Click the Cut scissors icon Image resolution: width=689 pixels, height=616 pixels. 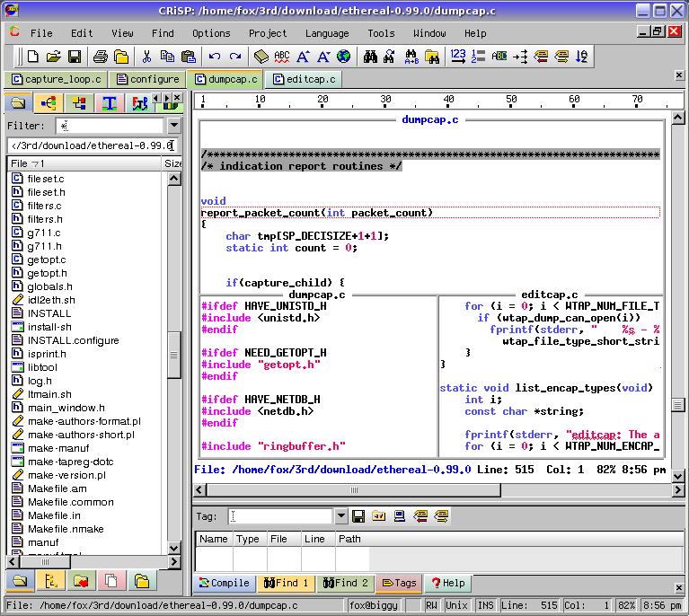point(146,57)
